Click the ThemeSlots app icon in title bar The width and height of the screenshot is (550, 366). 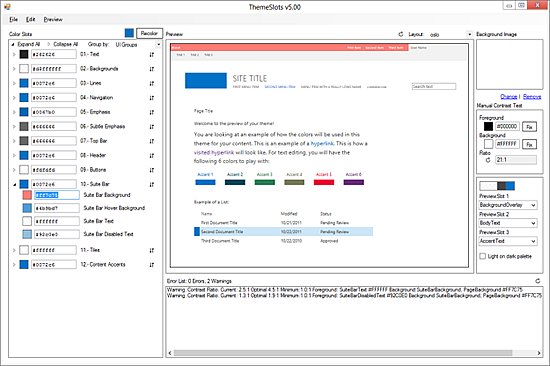[7, 7]
